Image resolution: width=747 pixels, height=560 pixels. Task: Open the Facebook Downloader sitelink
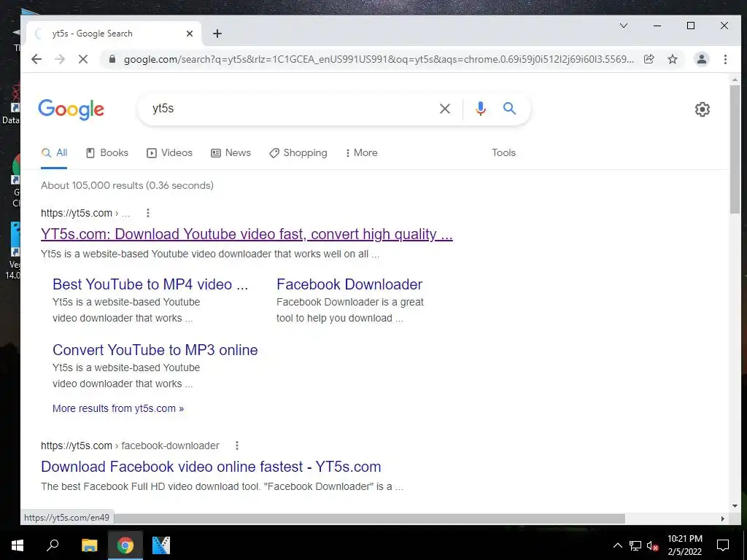click(349, 284)
